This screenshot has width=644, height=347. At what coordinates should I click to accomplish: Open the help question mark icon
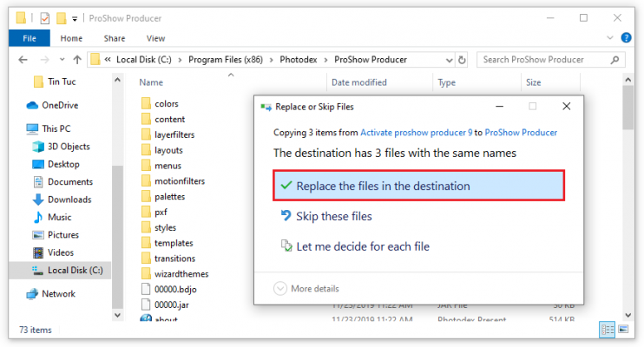(627, 38)
